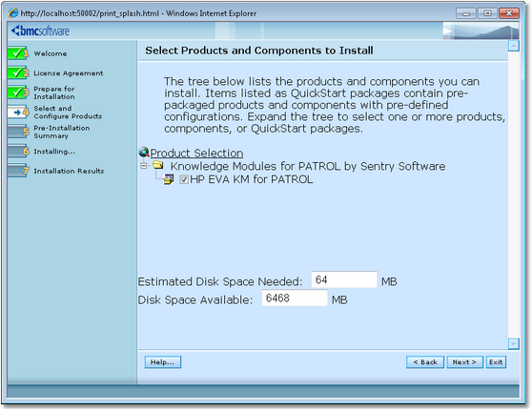The height and width of the screenshot is (411, 532).
Task: Select the License Agreement step
Action: (x=69, y=73)
